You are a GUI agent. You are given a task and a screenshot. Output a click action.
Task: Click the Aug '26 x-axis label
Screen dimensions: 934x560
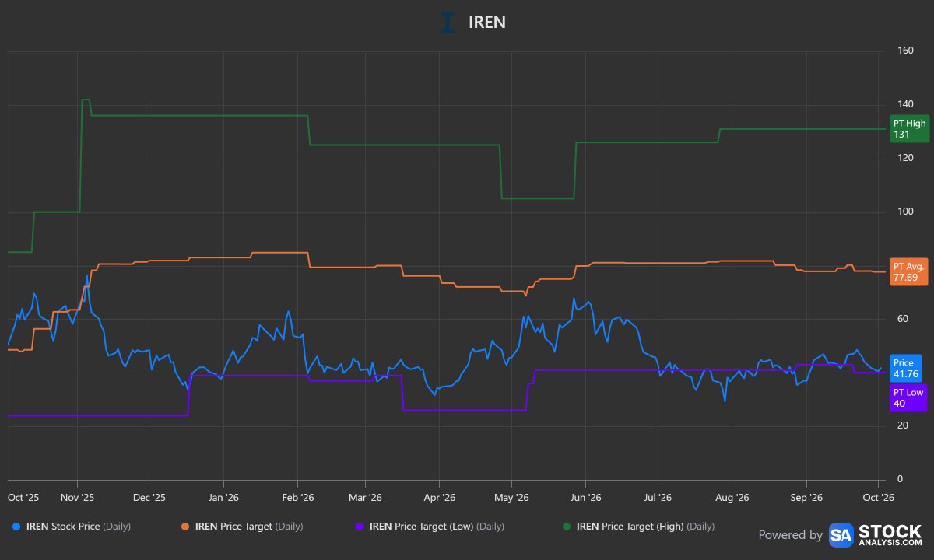[x=732, y=497]
